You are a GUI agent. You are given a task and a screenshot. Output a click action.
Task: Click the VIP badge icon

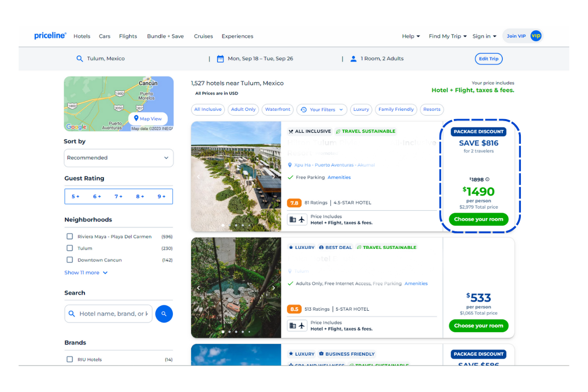[536, 36]
